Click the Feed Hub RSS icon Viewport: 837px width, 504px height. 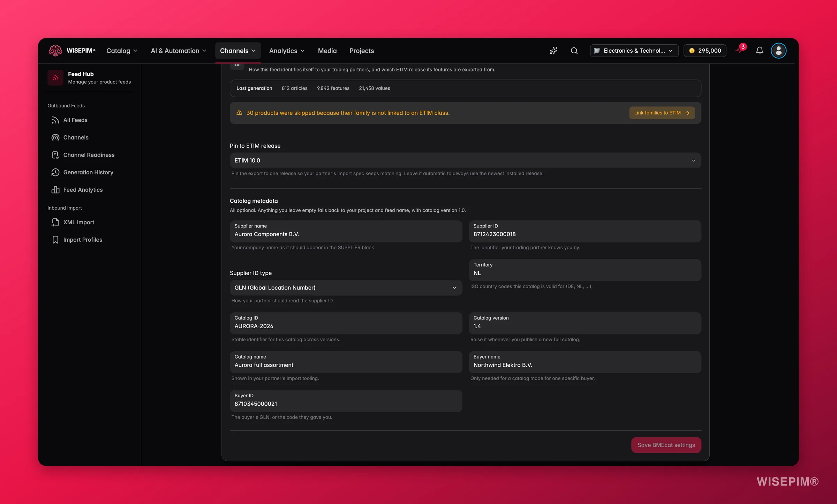click(55, 77)
